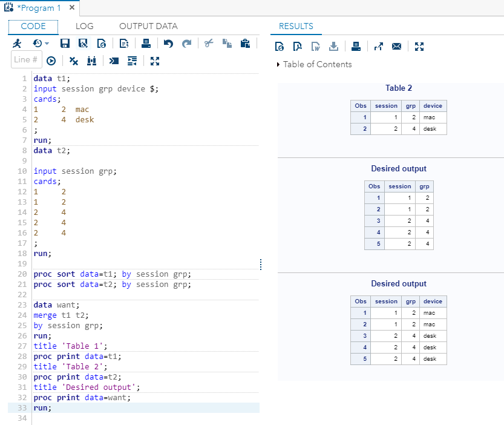Download results as PDF
Image resolution: width=504 pixels, height=425 pixels.
297,47
